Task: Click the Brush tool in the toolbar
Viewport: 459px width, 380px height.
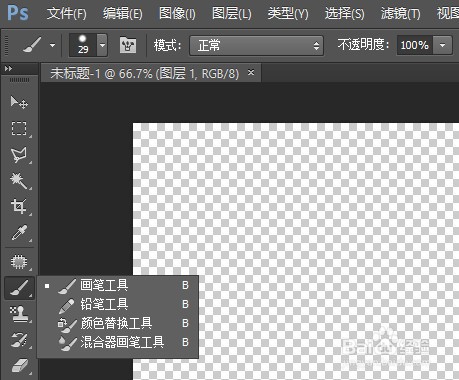Action: tap(19, 288)
